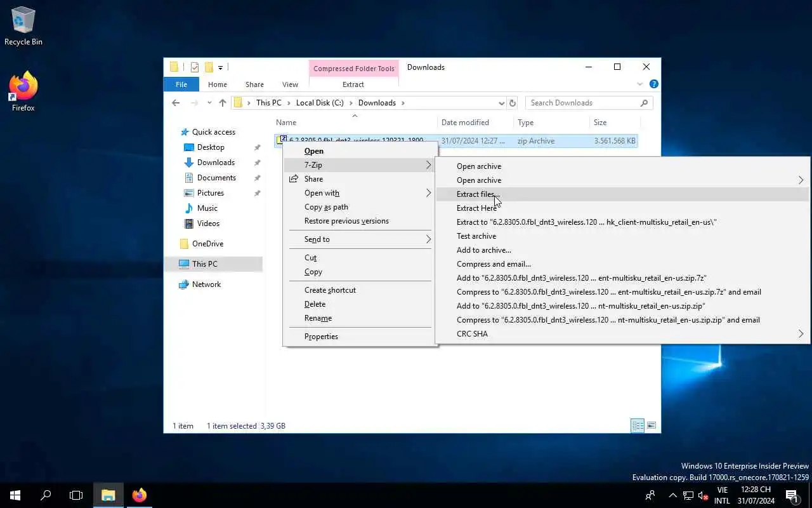Image resolution: width=812 pixels, height=508 pixels.
Task: Launch Firefox desktop shortcut
Action: point(23,92)
